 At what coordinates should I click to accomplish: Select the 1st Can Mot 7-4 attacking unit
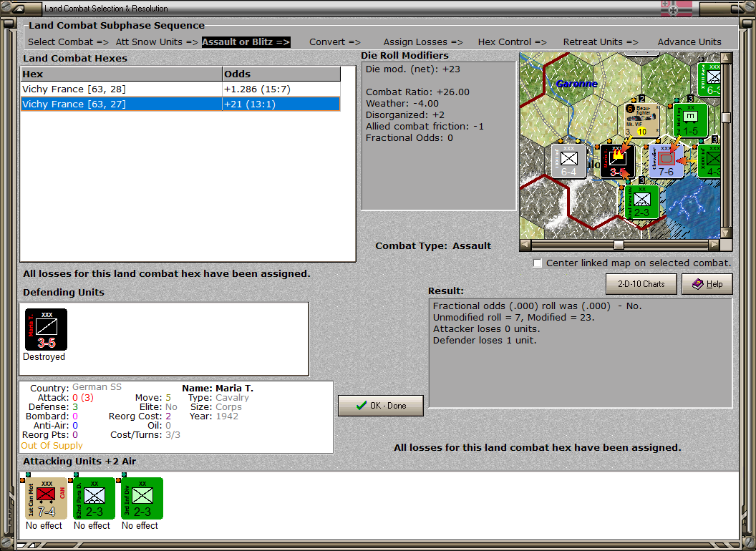click(46, 499)
